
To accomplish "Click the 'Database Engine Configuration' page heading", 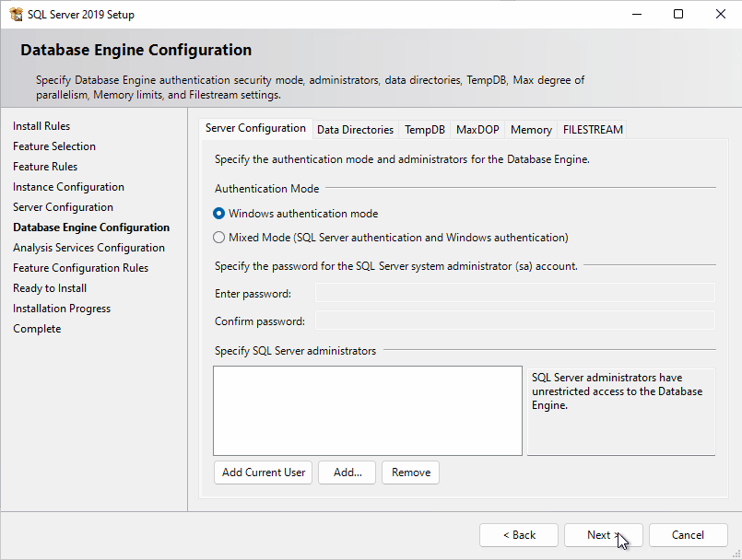I will tap(136, 50).
